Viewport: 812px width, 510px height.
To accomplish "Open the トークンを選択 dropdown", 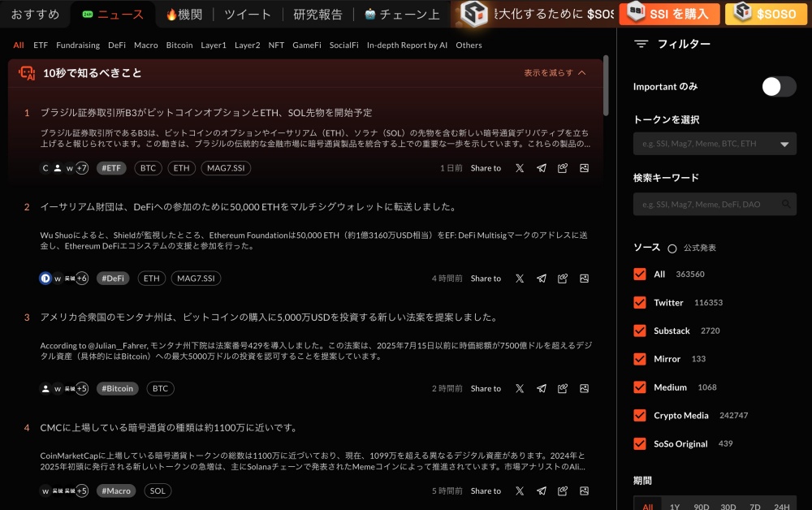I will tap(784, 144).
